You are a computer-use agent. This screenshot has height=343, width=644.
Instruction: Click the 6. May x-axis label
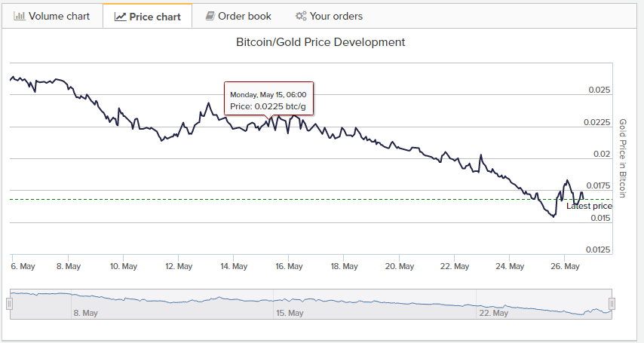tap(23, 266)
